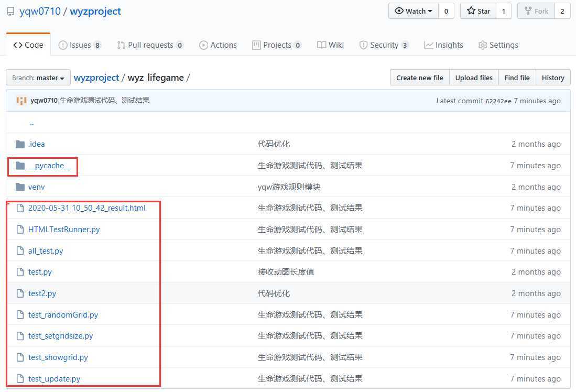Open the Wiki tab
The height and width of the screenshot is (392, 576).
pyautogui.click(x=331, y=45)
